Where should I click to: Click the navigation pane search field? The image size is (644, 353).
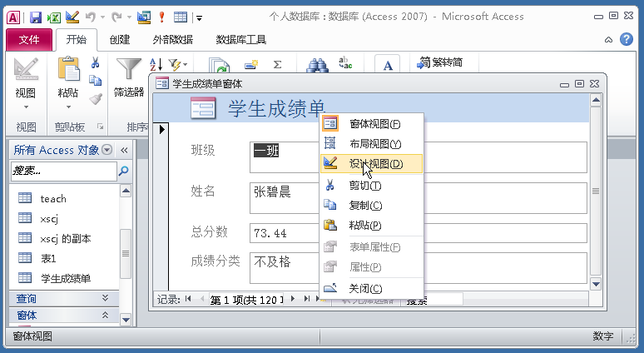[64, 171]
